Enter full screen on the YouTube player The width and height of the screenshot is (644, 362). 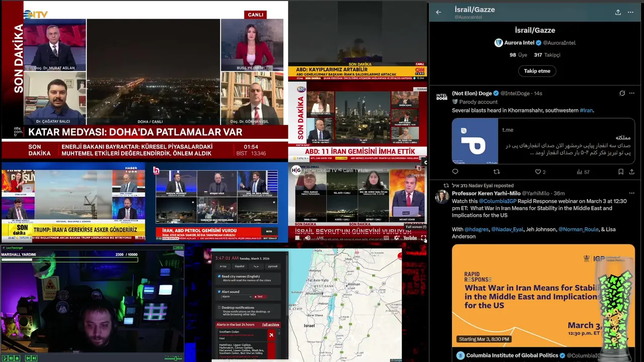(x=423, y=238)
